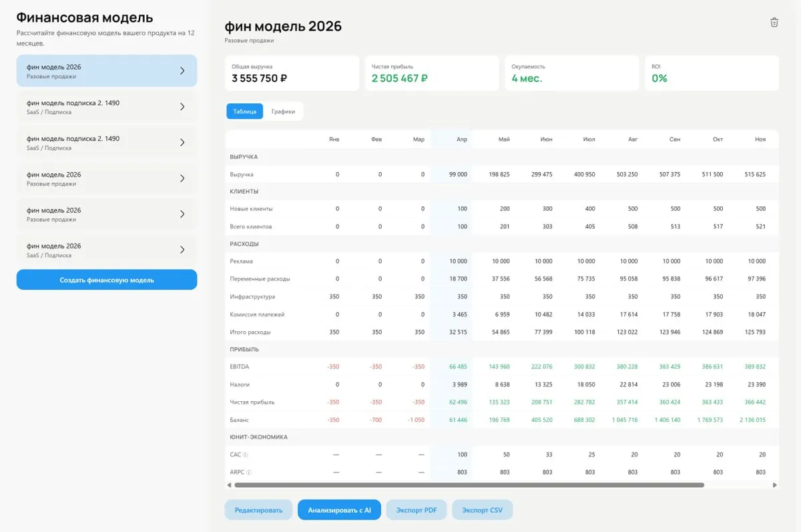
Task: Click the table scrollbar's right arrow
Action: [x=774, y=485]
